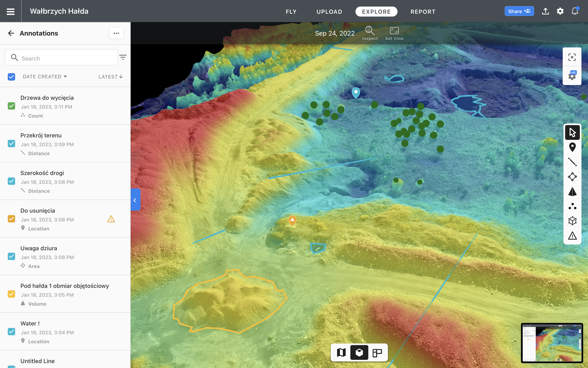Open the notifications bell
The height and width of the screenshot is (368, 588).
tap(575, 11)
